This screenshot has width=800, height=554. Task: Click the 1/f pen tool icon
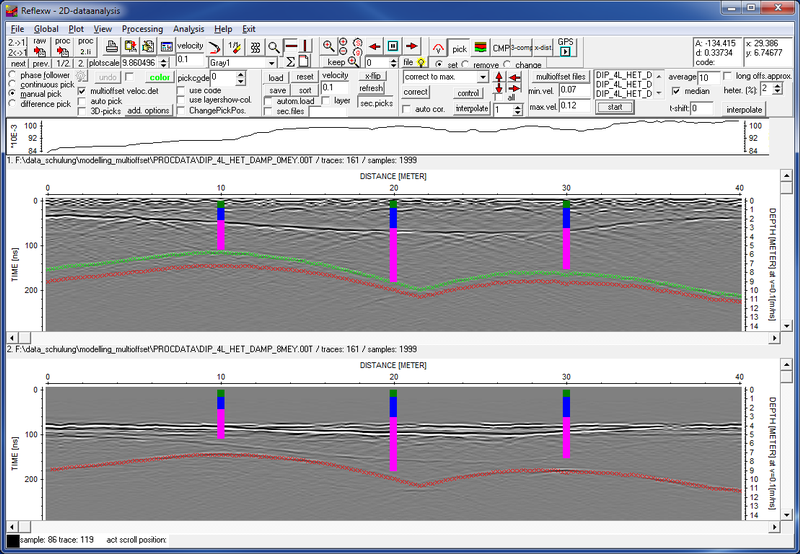234,47
